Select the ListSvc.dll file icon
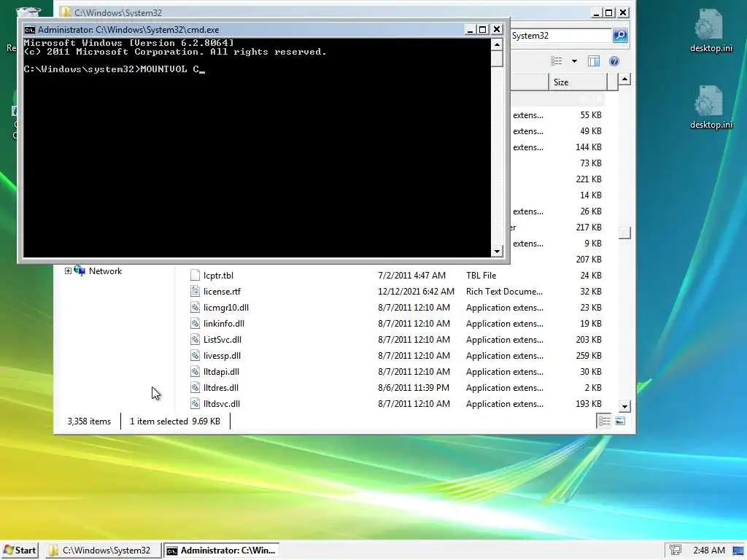This screenshot has width=747, height=560. (194, 340)
